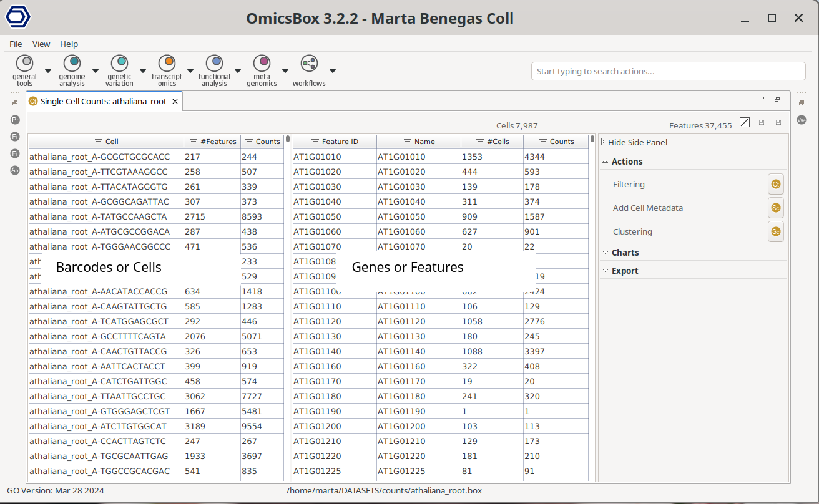Open the functional analysis dropdown arrow
This screenshot has width=819, height=504.
(238, 70)
